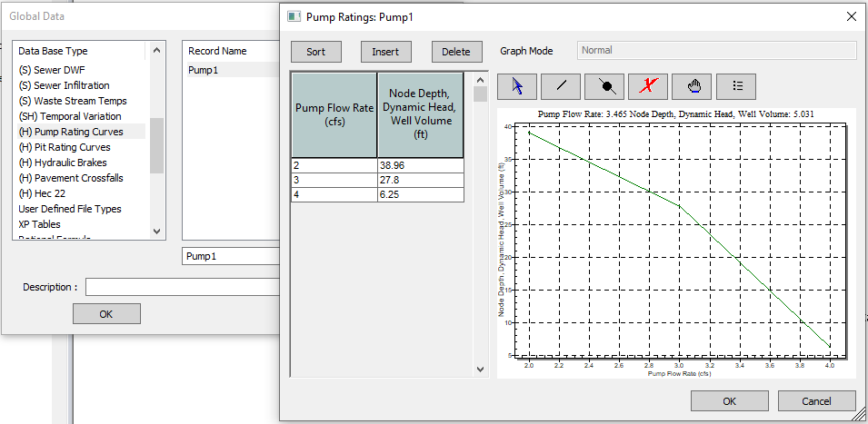Click the Pump Flow Rate column header
The height and width of the screenshot is (424, 868).
334,115
